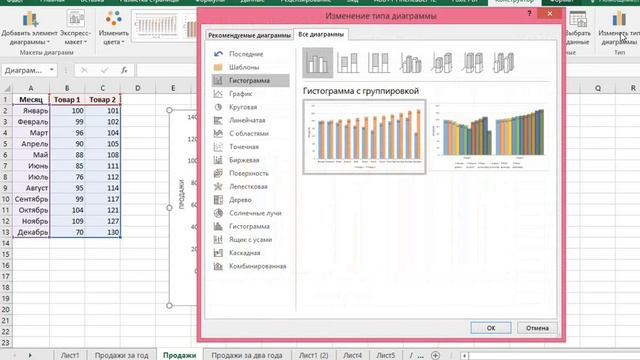Switch to Лист1 sheet tab
The image size is (640, 360).
(70, 356)
